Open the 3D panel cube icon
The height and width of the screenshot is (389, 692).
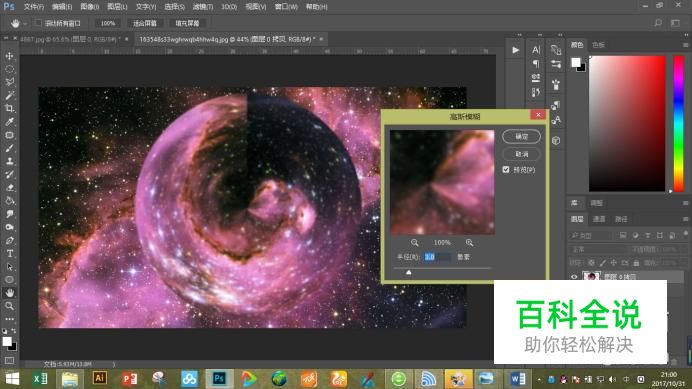click(x=556, y=140)
